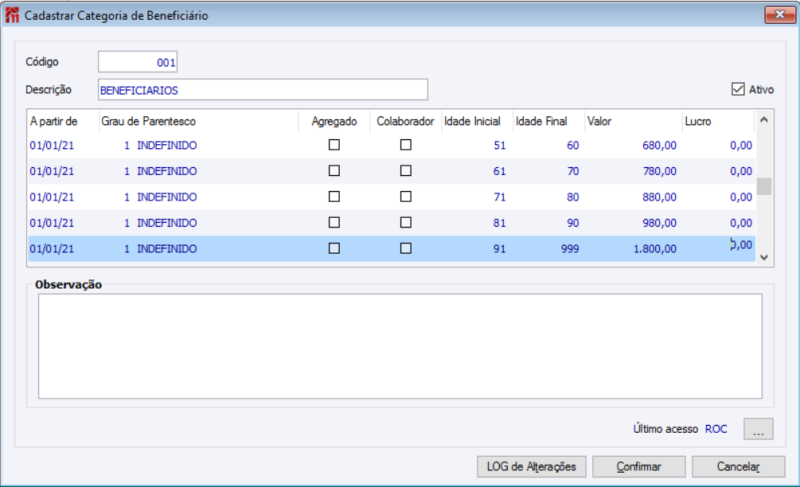
Task: Click the date 01/01/21 in the 680,00 row
Action: point(52,145)
